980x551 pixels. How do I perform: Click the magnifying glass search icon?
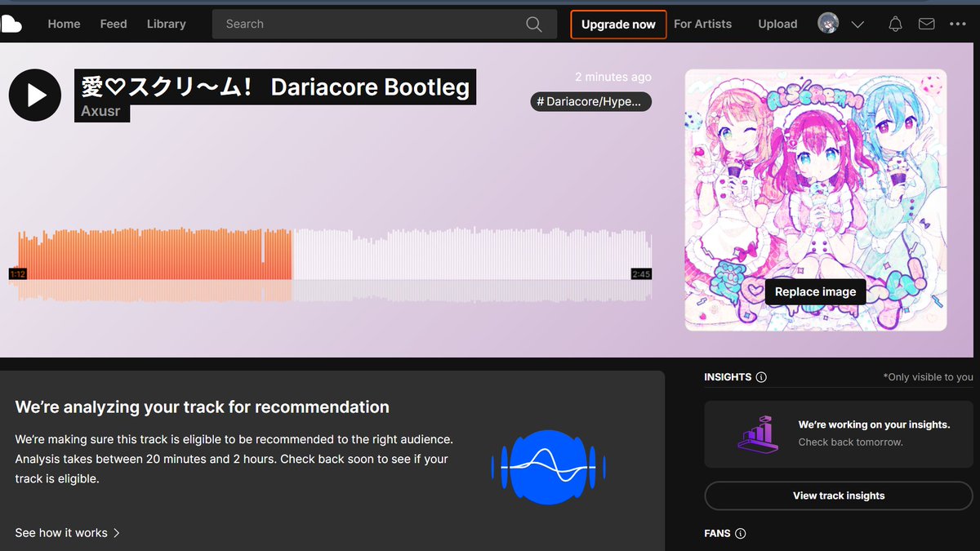(x=534, y=24)
